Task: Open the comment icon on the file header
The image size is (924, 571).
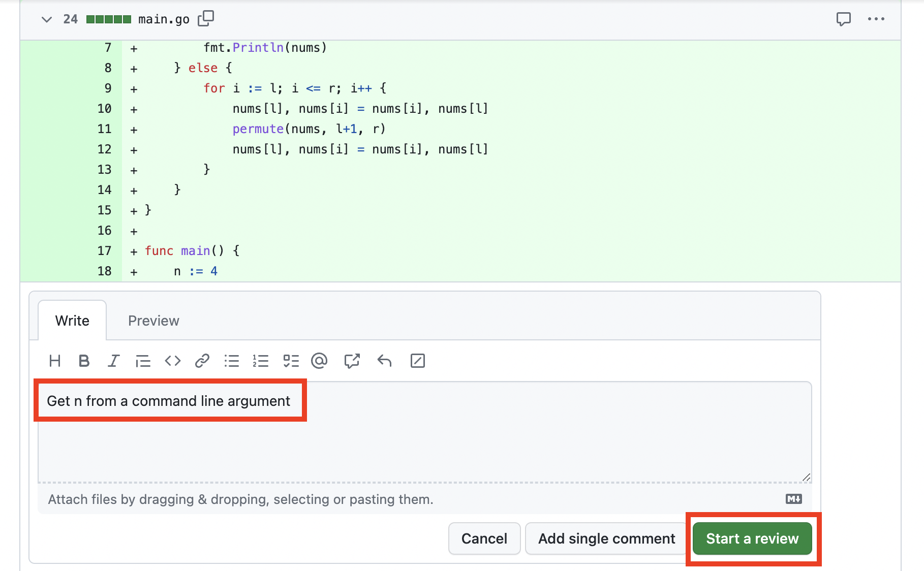Action: click(843, 19)
